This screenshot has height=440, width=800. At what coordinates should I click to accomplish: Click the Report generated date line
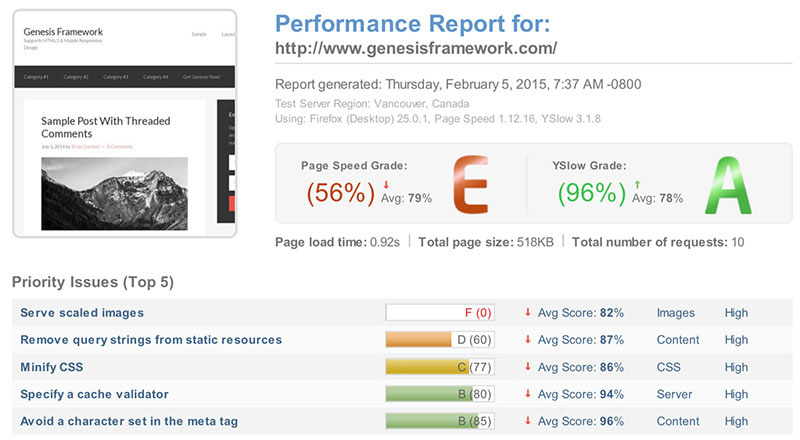[x=458, y=84]
